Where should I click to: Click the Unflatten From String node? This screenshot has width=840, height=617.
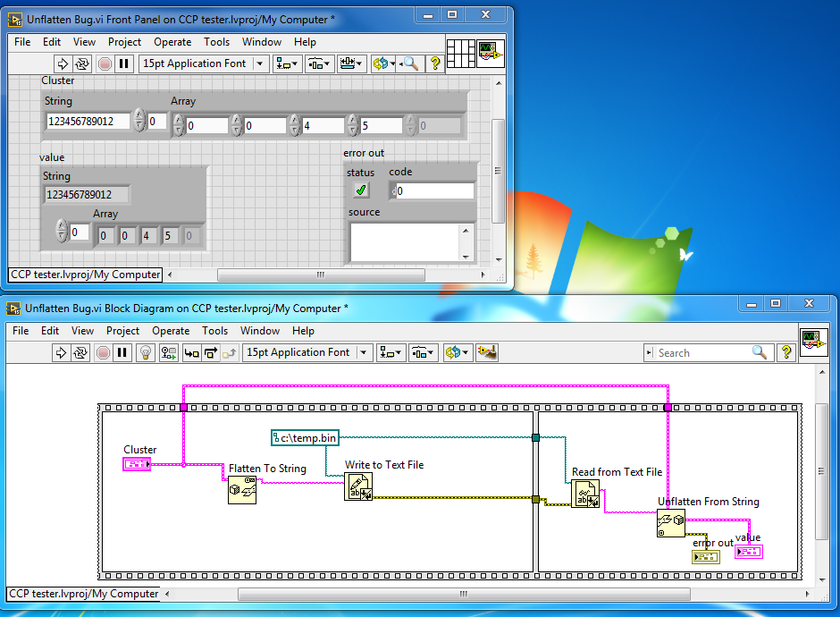pyautogui.click(x=671, y=522)
